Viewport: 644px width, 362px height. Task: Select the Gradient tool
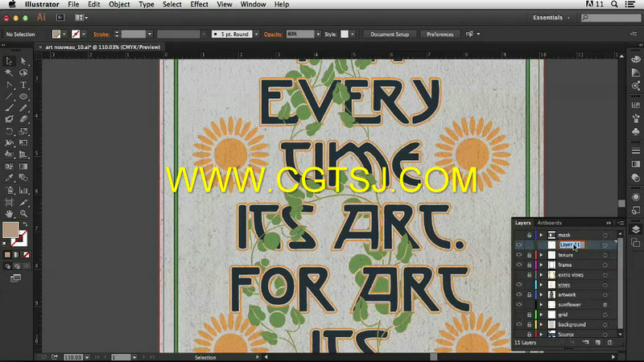point(23,167)
